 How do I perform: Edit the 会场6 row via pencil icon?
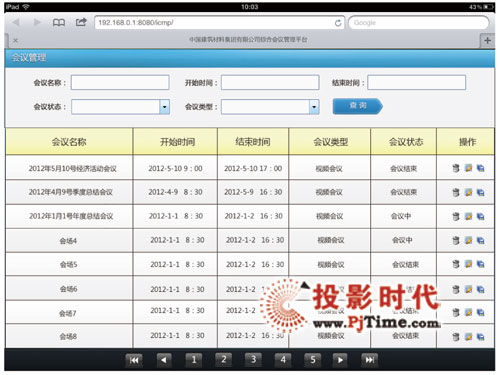[x=468, y=289]
